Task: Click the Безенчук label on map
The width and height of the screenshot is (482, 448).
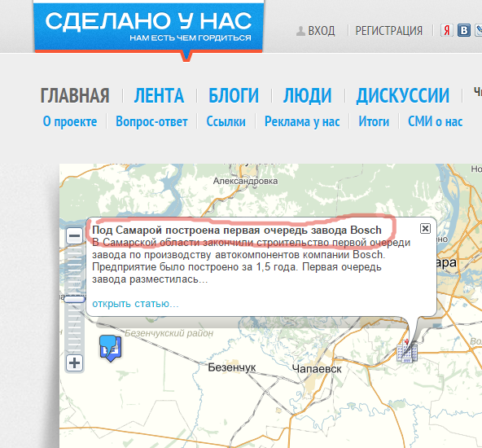Action: (232, 367)
